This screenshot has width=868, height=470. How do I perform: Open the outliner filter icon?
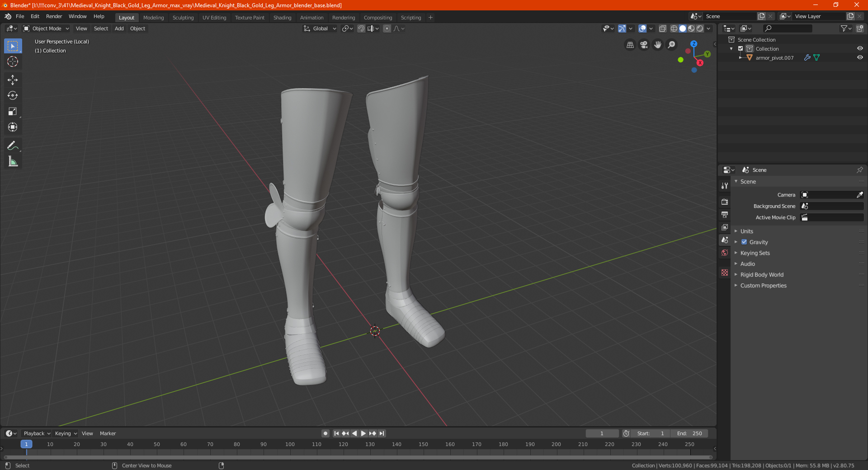846,28
